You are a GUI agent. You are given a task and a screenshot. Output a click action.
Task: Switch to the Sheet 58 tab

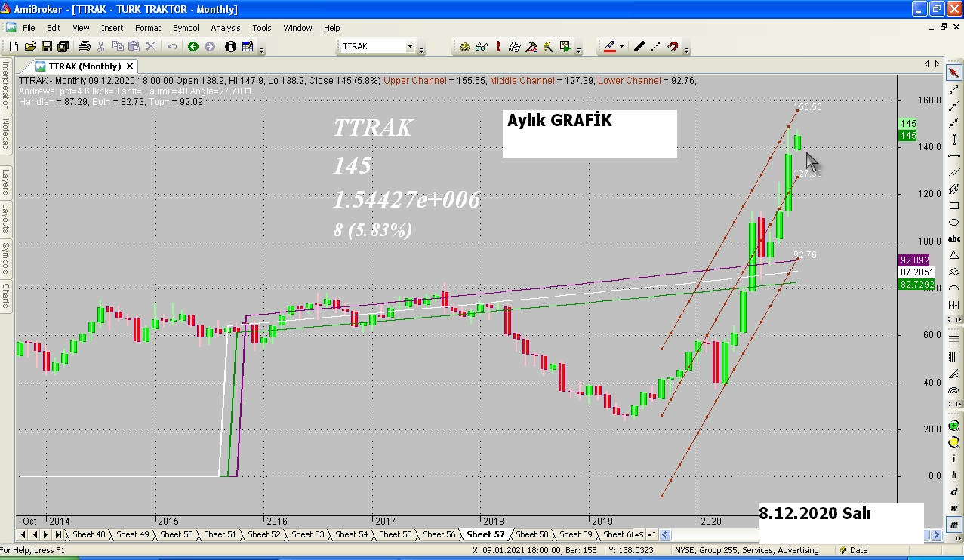pos(532,534)
